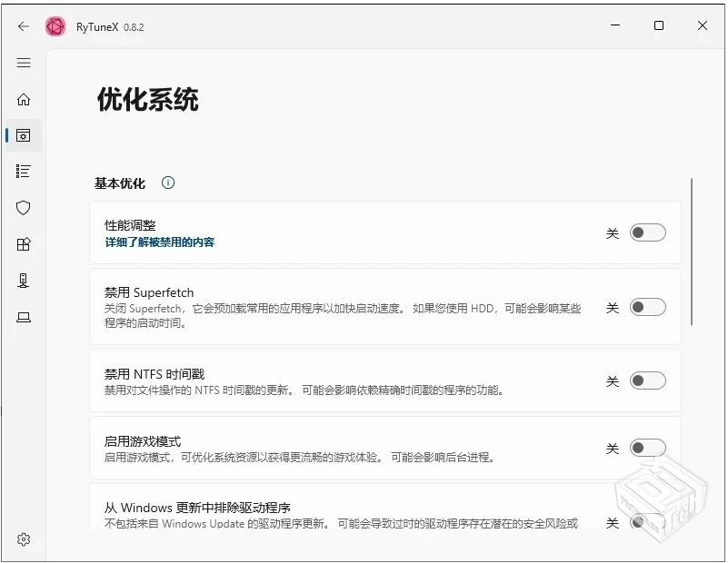Viewport: 728px width, 563px height.
Task: Toggle the 禁用 NTFS 时间戳 switch
Action: coord(648,380)
